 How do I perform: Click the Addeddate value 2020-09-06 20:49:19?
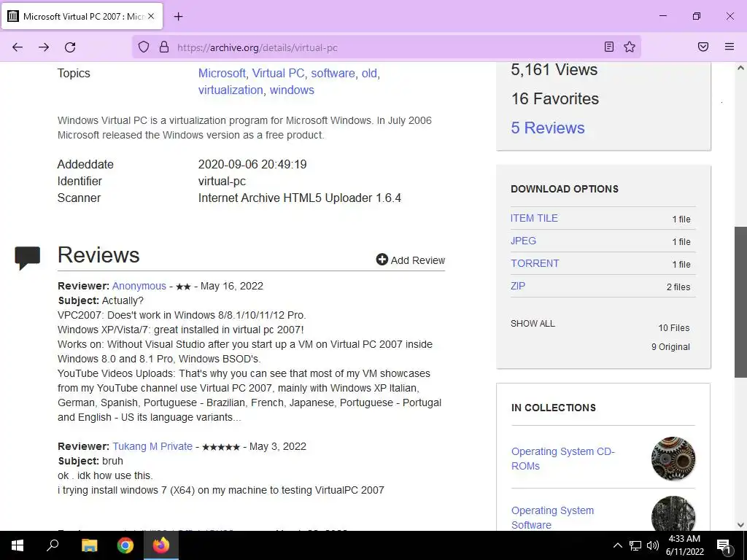point(252,164)
